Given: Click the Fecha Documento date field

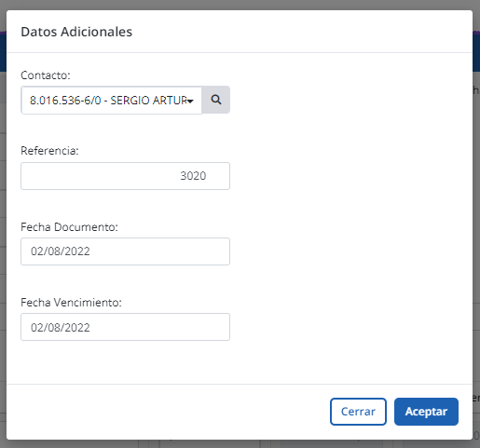Looking at the screenshot, I should coord(125,251).
